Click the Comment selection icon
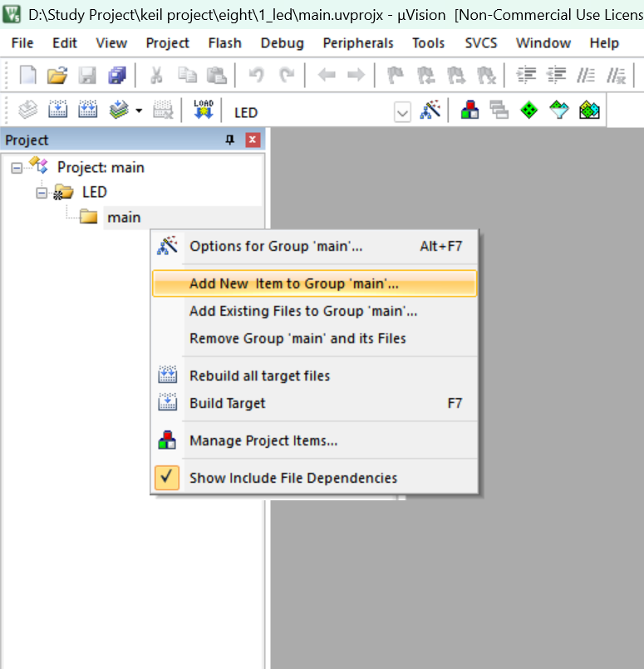Image resolution: width=644 pixels, height=669 pixels. 586,76
